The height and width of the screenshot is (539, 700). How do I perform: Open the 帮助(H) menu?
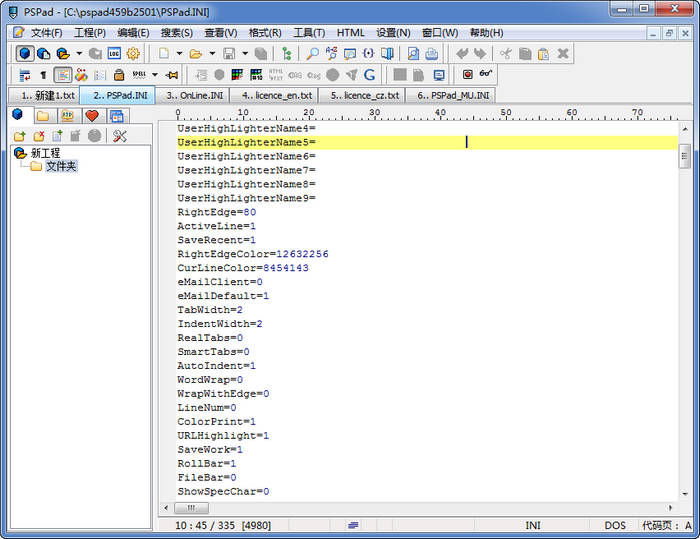tap(486, 33)
